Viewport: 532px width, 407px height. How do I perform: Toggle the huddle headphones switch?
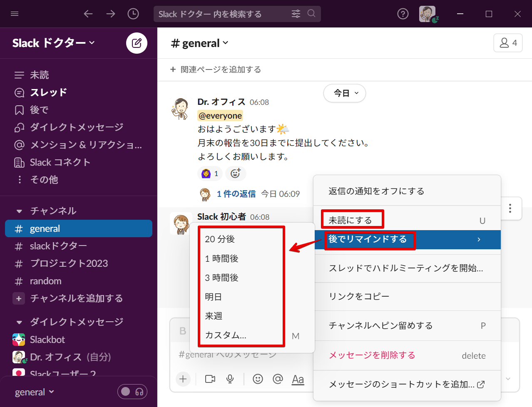[x=132, y=392]
